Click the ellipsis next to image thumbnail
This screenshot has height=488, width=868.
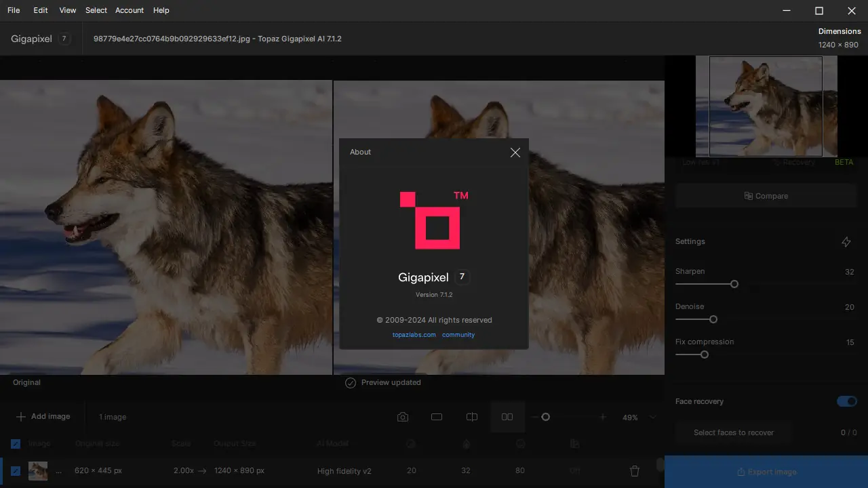click(58, 471)
